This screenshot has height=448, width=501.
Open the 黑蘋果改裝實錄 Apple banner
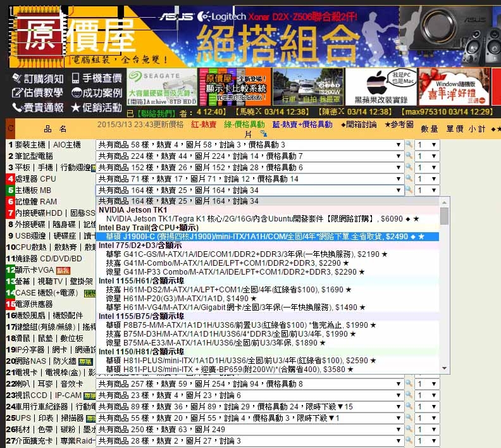[381, 87]
